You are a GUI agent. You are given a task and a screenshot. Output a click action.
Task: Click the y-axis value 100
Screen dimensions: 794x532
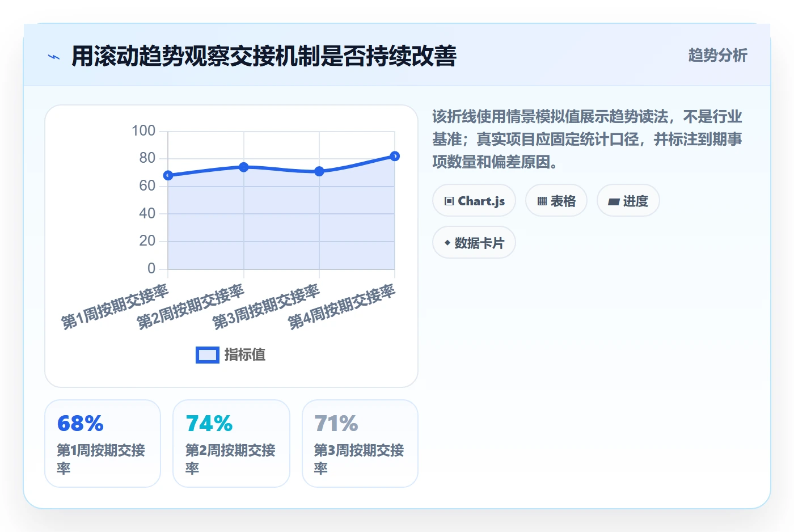pos(143,131)
